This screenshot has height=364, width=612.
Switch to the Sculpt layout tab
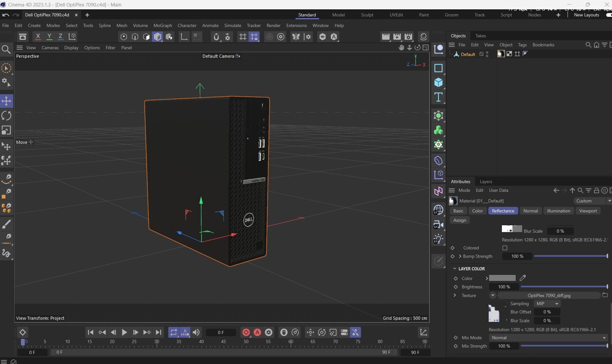point(367,15)
